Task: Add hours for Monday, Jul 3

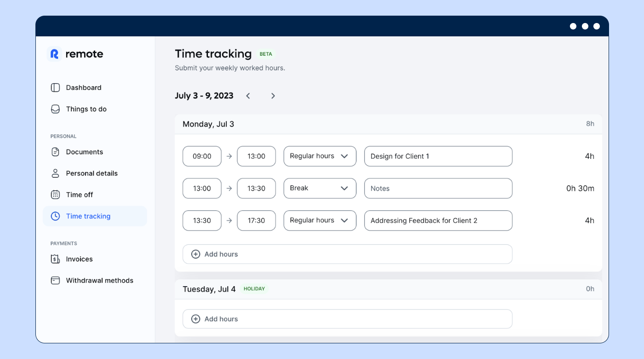Action: 347,254
